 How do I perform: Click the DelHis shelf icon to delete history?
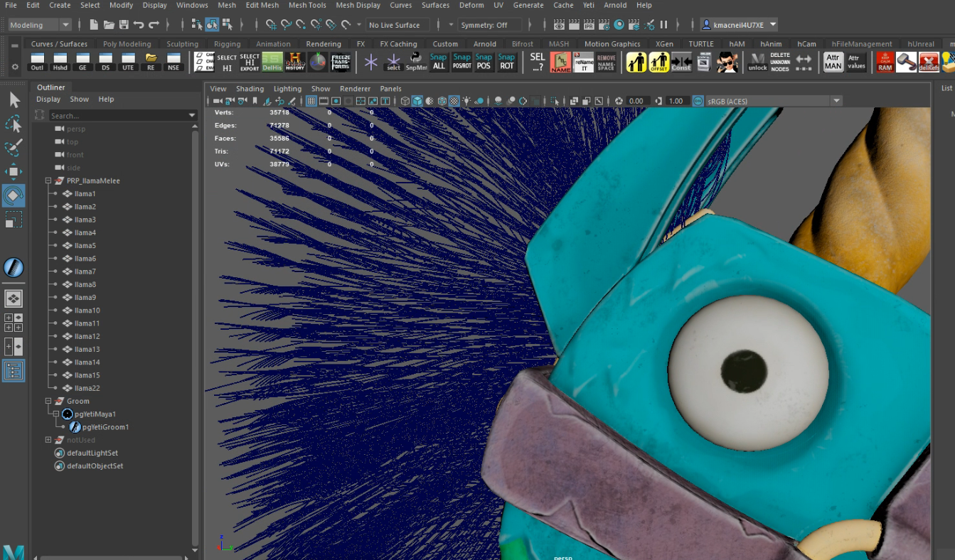tap(272, 62)
